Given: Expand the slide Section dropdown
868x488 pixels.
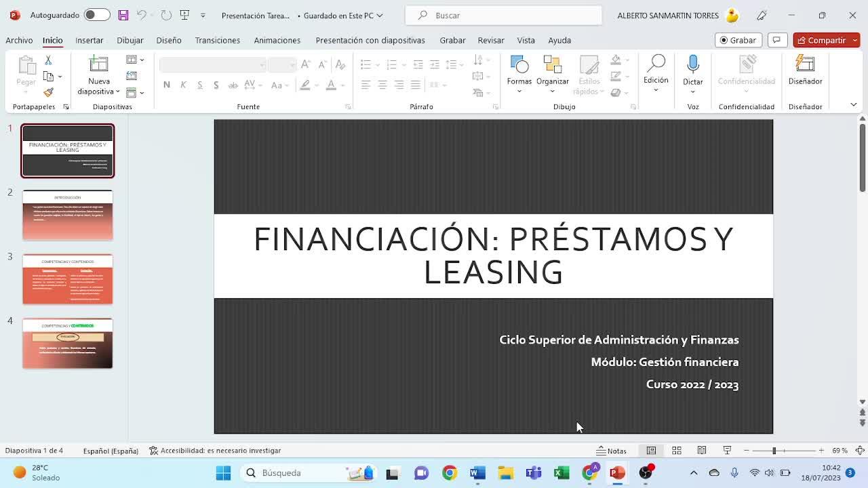Looking at the screenshot, I should click(135, 92).
